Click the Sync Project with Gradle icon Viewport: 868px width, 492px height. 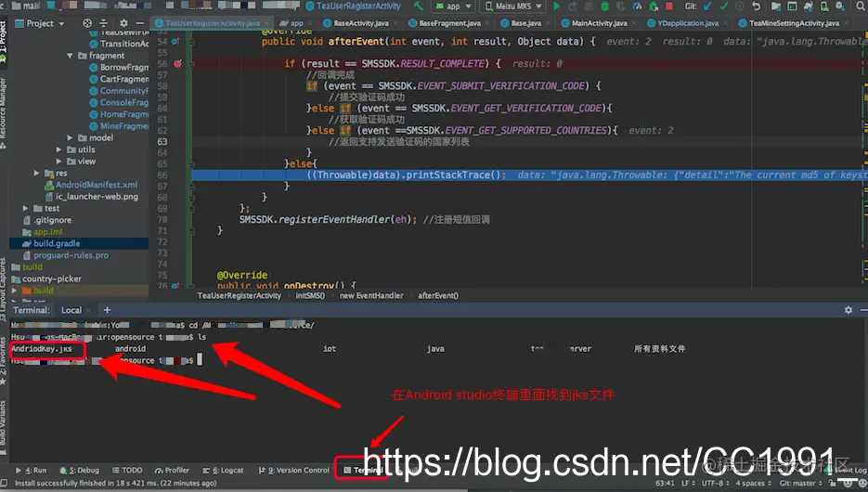click(809, 6)
